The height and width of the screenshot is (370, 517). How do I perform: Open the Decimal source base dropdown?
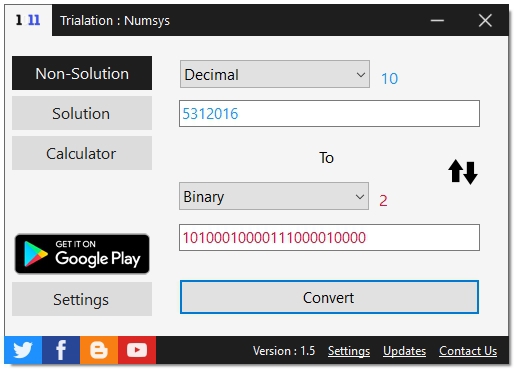(275, 74)
